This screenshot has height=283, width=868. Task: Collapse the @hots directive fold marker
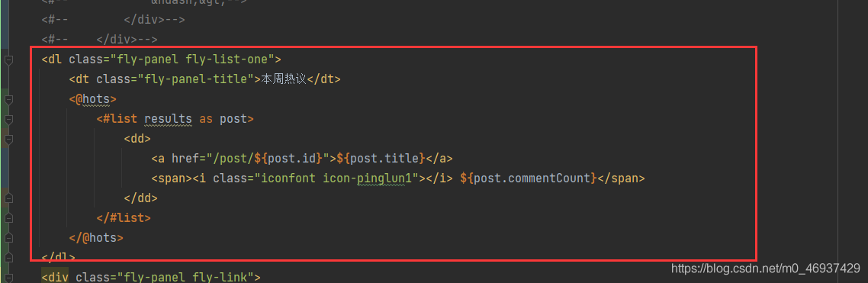[8, 100]
